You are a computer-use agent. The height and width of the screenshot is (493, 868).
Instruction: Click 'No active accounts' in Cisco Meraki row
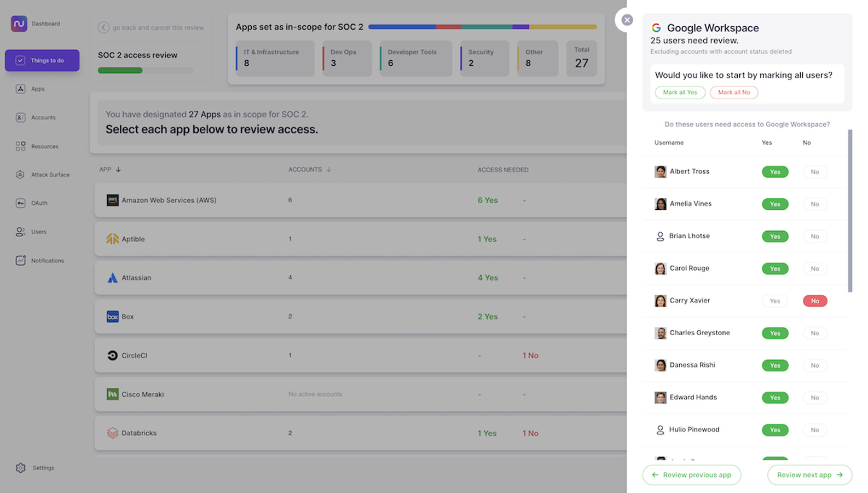pyautogui.click(x=315, y=394)
